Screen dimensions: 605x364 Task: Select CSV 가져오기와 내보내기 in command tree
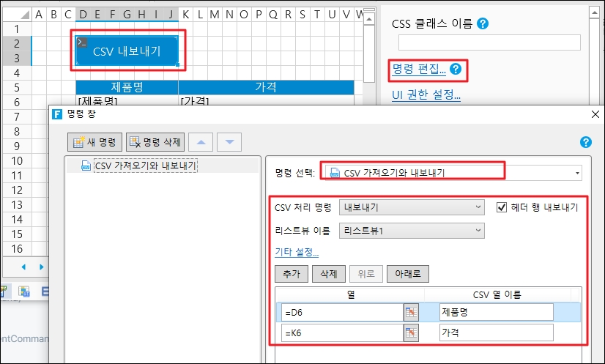144,166
